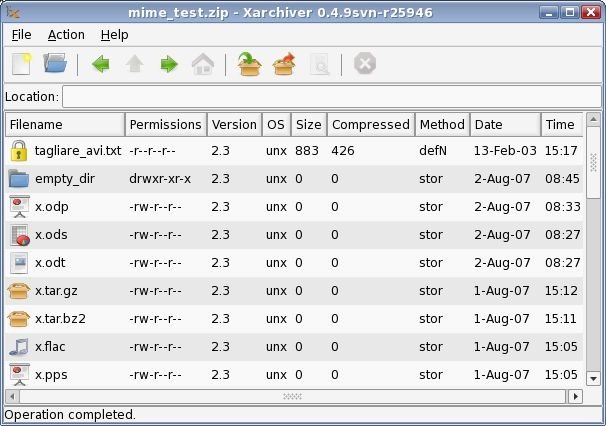Screen dimensions: 606x426
Task: Click the 15:12 time cell
Action: tap(561, 291)
